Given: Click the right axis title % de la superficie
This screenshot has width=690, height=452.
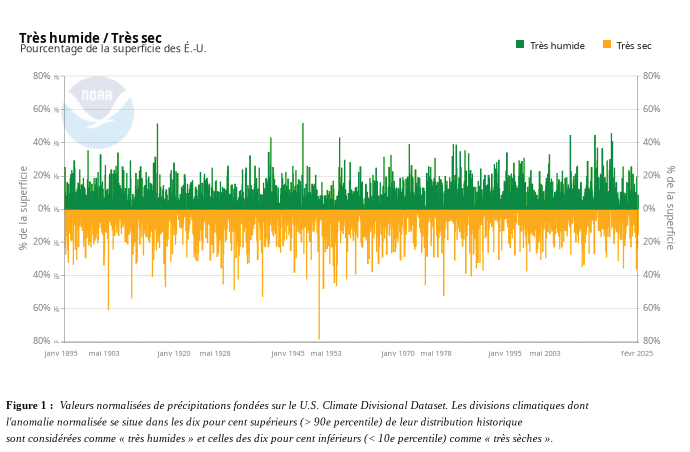Looking at the screenshot, I should click(x=670, y=208).
